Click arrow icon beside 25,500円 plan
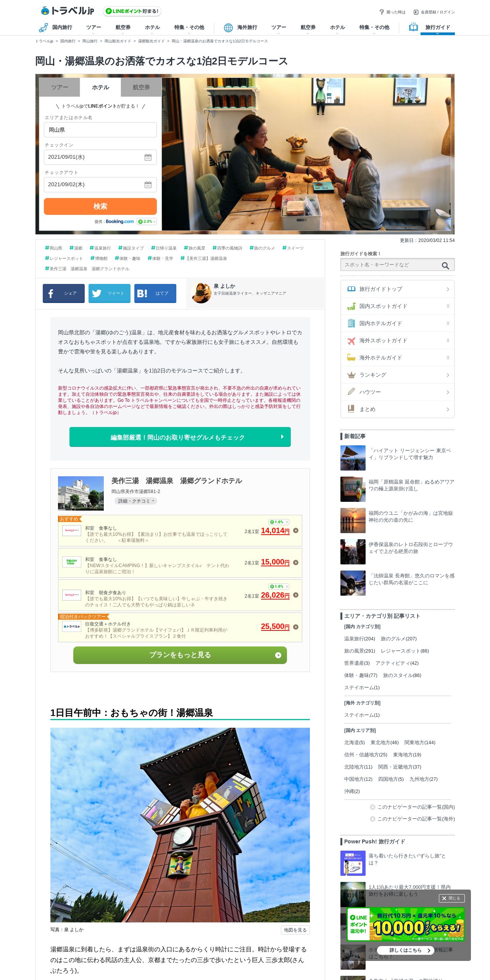 click(296, 627)
